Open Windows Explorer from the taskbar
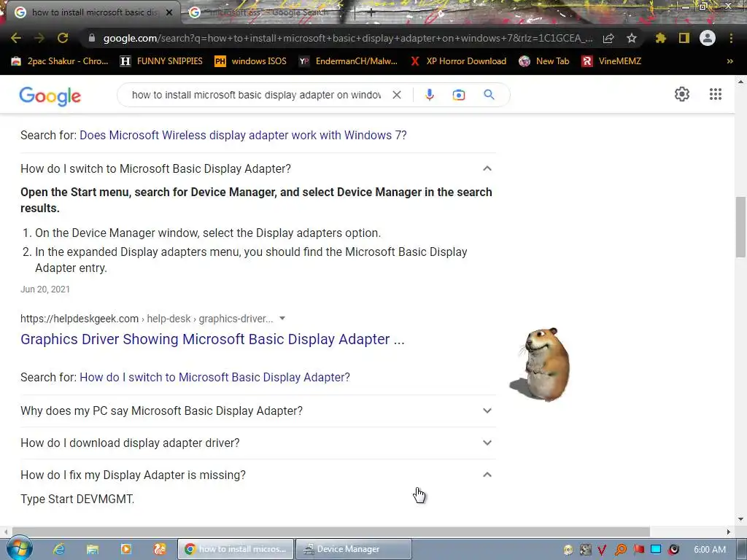Image resolution: width=747 pixels, height=560 pixels. 93,549
